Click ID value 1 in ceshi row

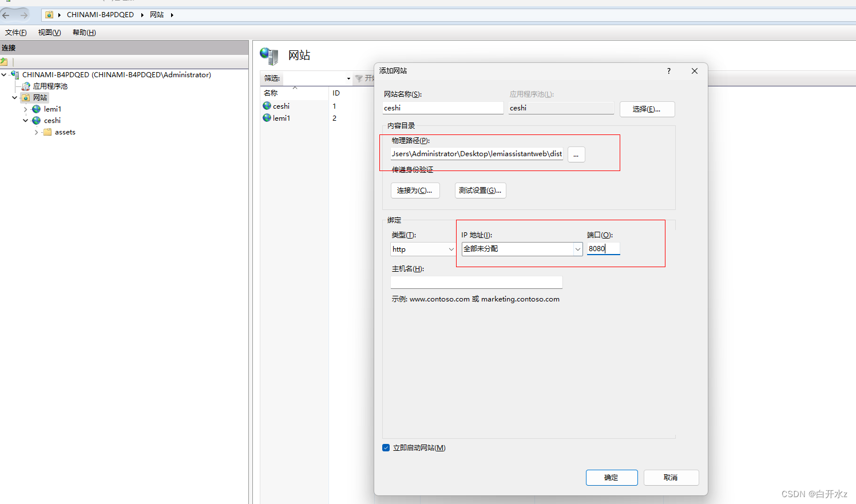pyautogui.click(x=335, y=106)
